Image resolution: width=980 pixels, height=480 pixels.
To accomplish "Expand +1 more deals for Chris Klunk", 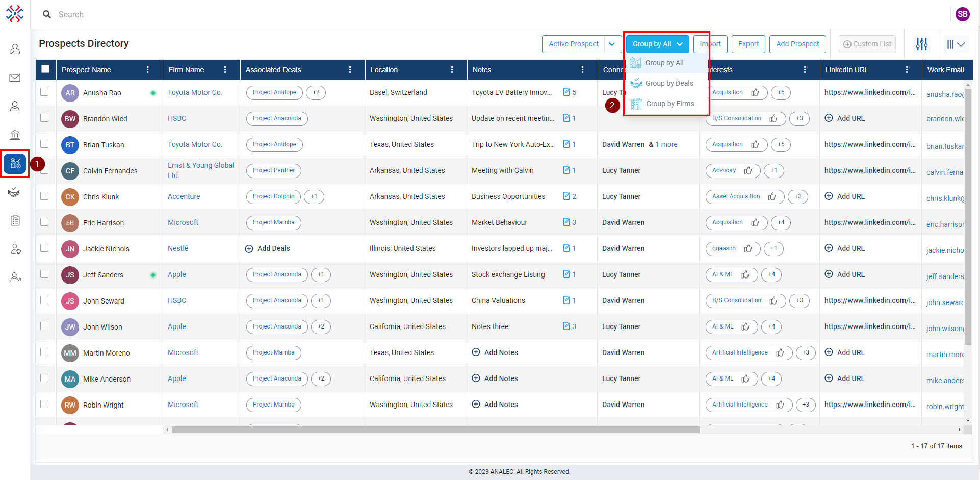I will tap(314, 196).
